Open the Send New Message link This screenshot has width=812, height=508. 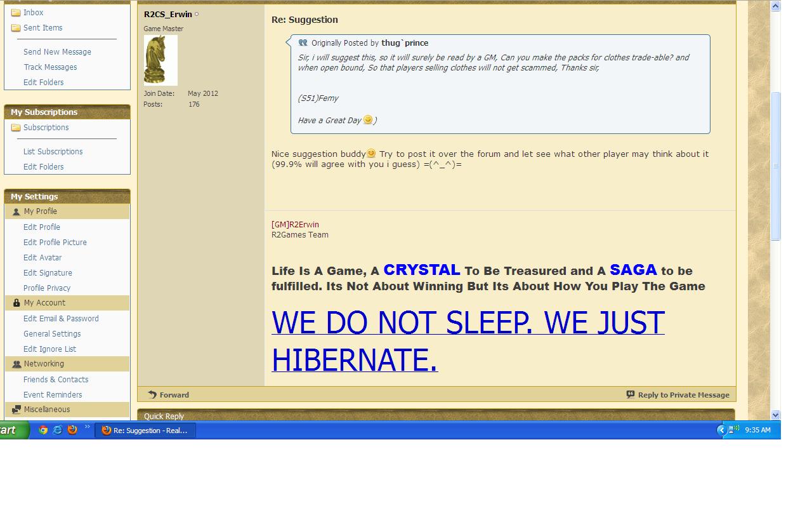click(57, 52)
